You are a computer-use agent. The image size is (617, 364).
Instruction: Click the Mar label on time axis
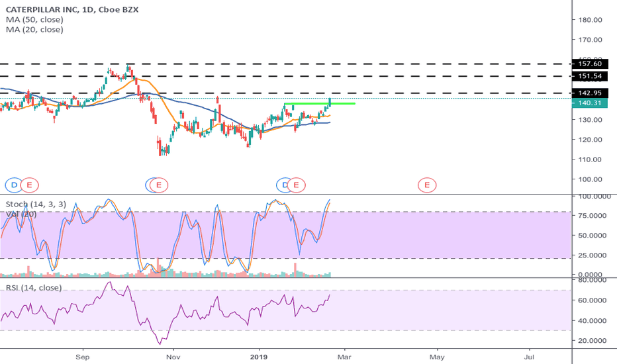344,357
